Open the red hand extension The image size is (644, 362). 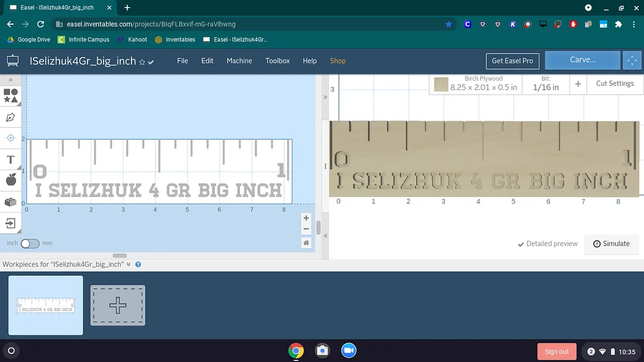(573, 24)
